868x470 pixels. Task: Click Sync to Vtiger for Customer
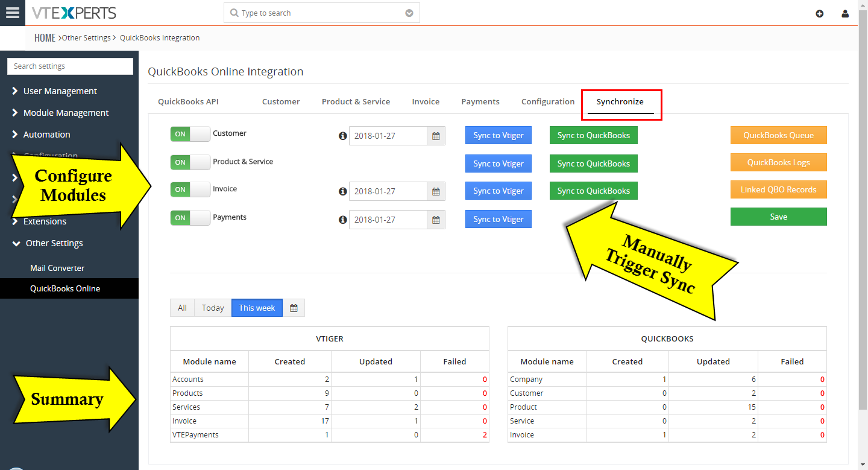(498, 135)
